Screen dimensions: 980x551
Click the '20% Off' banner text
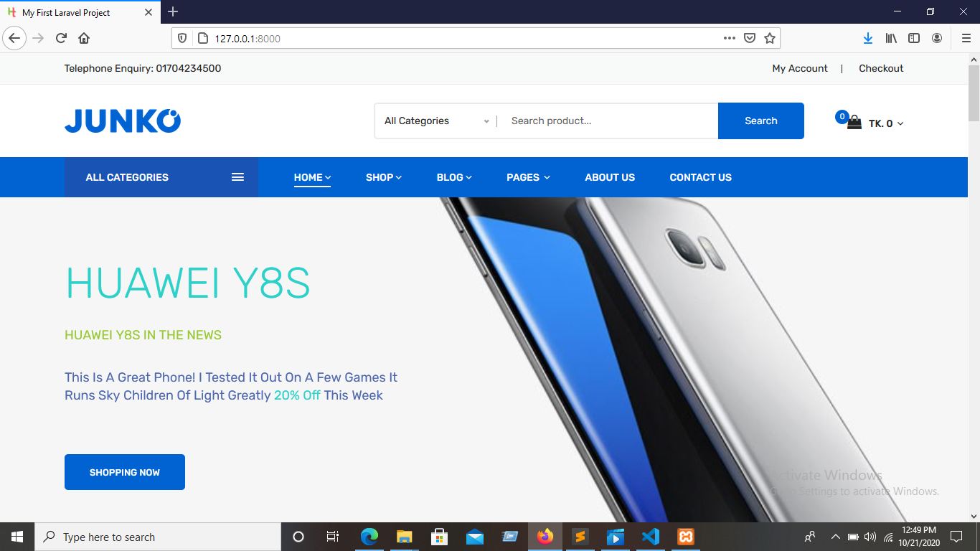point(297,395)
